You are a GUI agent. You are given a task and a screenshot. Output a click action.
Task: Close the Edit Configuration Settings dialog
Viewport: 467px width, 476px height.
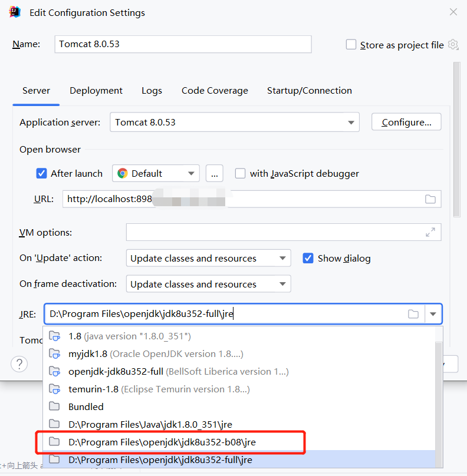point(453,12)
